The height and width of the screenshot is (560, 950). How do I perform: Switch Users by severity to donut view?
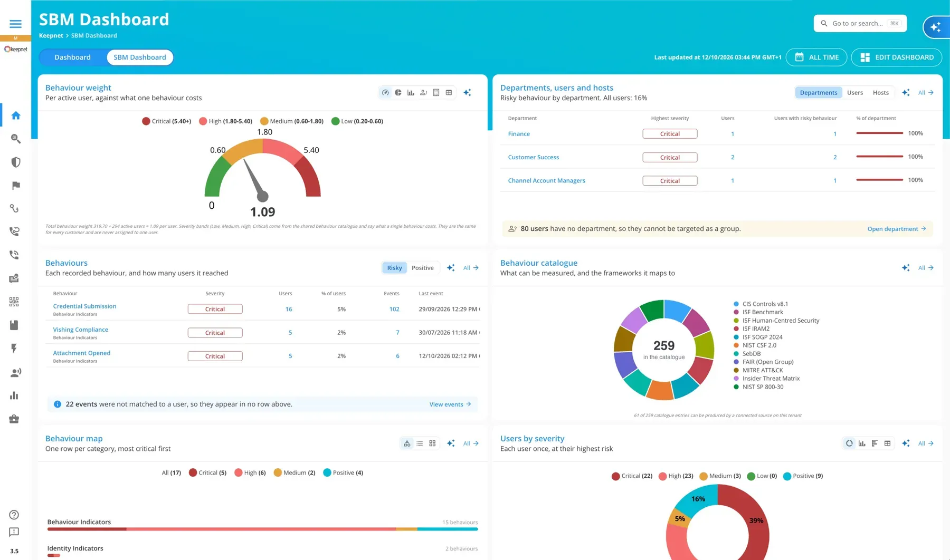[849, 443]
